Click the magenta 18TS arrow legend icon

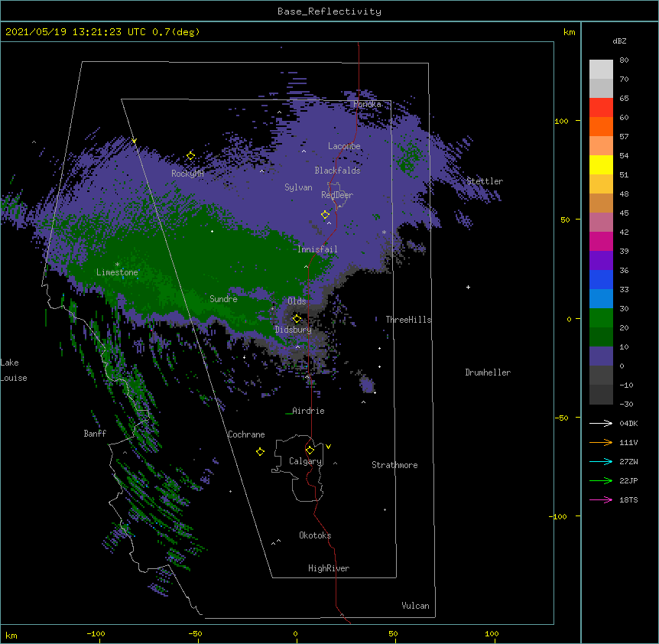pyautogui.click(x=601, y=499)
